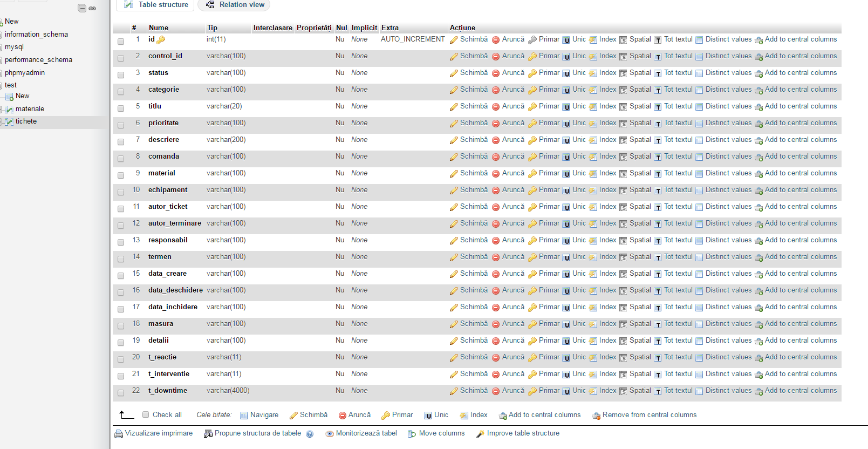Open the Table structure tab
This screenshot has width=868, height=449.
coord(156,5)
